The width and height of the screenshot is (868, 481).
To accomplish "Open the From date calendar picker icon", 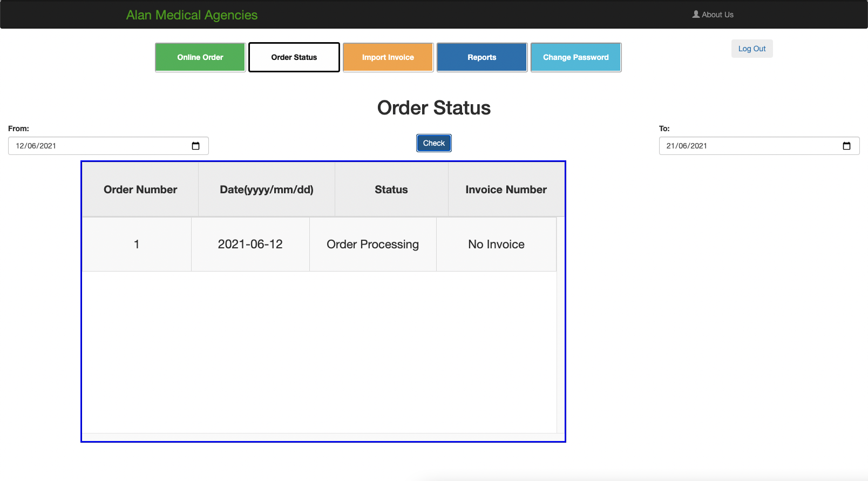I will 195,146.
